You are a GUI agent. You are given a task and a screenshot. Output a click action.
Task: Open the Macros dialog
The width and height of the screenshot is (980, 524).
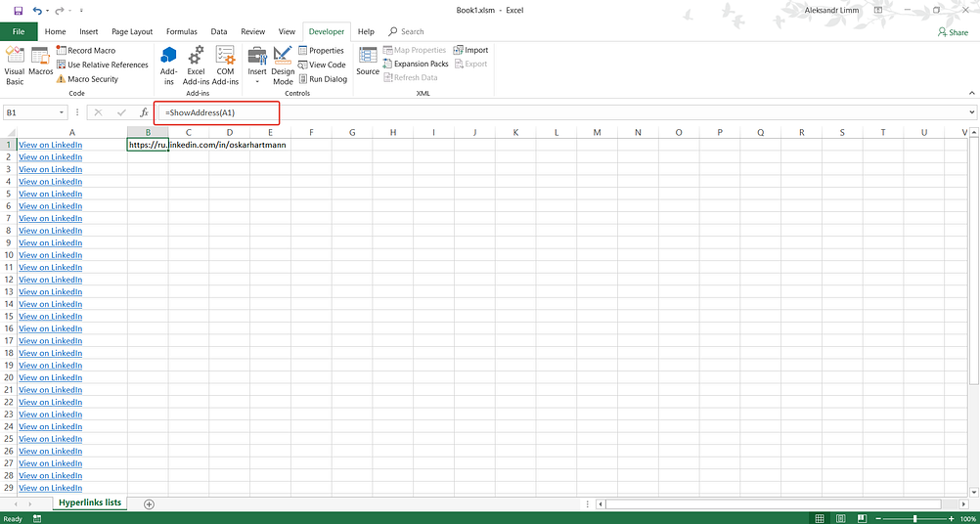(x=41, y=62)
